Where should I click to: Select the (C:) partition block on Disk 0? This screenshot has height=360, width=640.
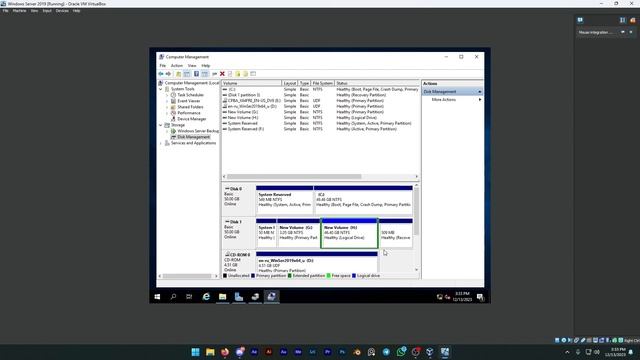363,200
